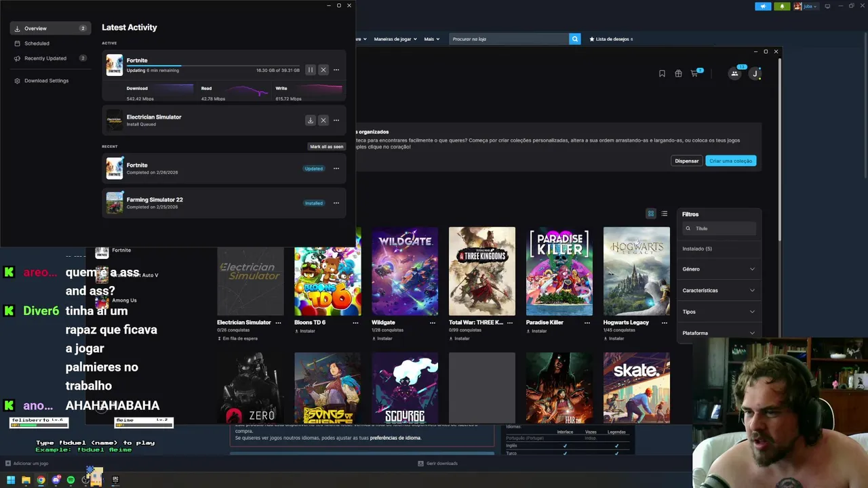Open Maneiras de jogar dropdown menu

[x=394, y=39]
